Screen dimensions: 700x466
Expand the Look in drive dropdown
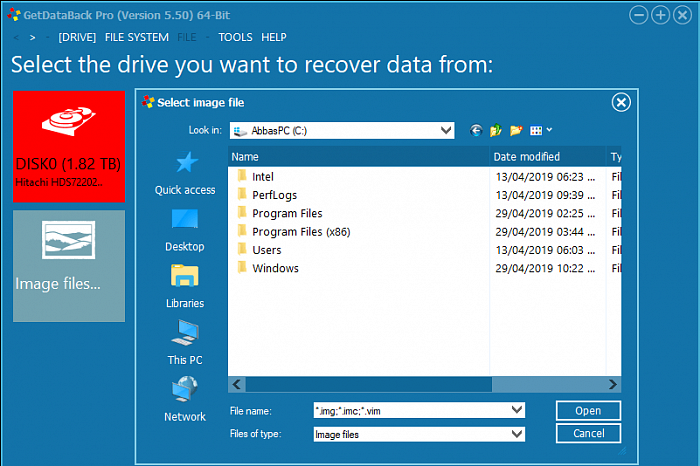point(446,130)
